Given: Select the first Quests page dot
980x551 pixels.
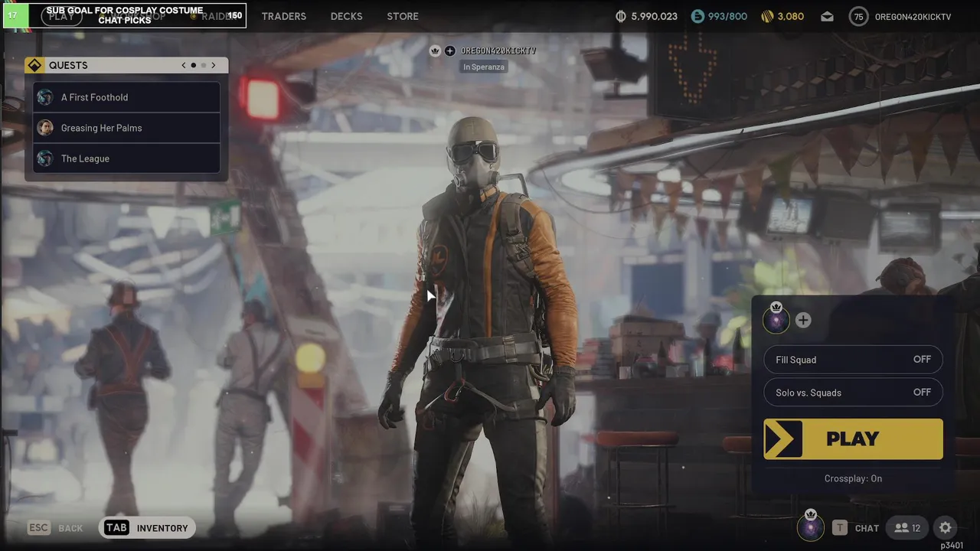Looking at the screenshot, I should coord(194,65).
